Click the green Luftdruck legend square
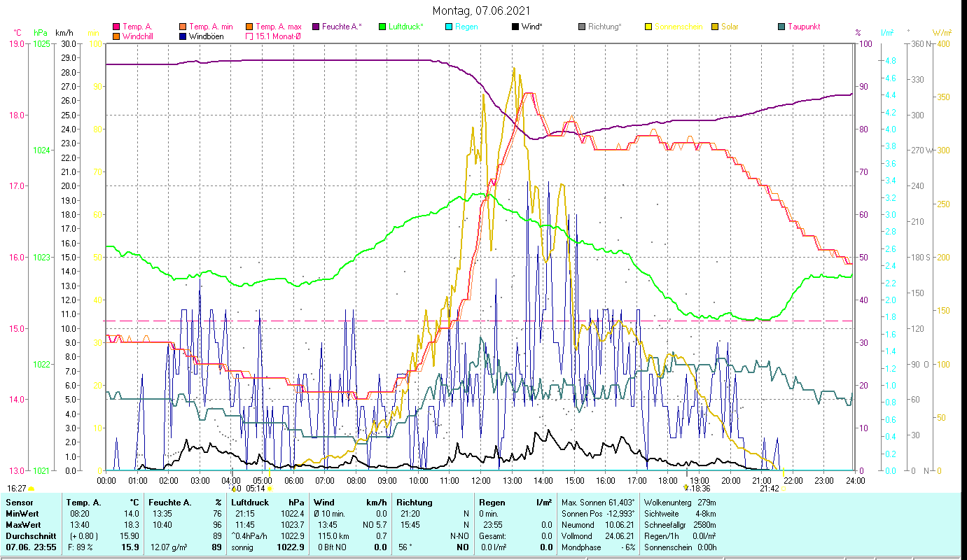The image size is (967, 560). point(382,27)
